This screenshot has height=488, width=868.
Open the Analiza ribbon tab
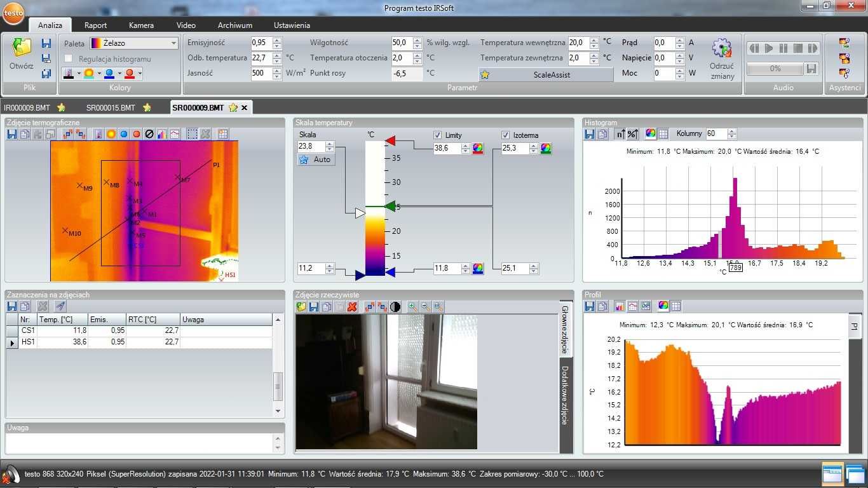click(50, 25)
